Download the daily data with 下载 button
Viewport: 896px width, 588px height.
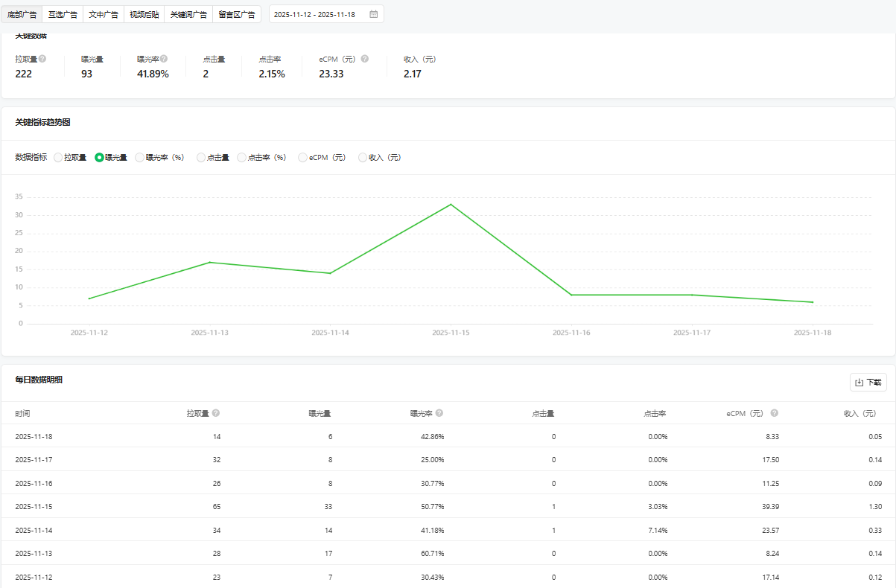(868, 383)
